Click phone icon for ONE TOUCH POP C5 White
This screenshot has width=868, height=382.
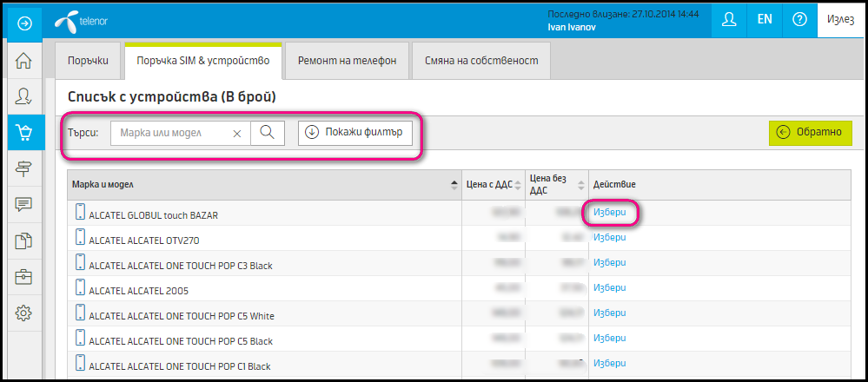coord(80,313)
